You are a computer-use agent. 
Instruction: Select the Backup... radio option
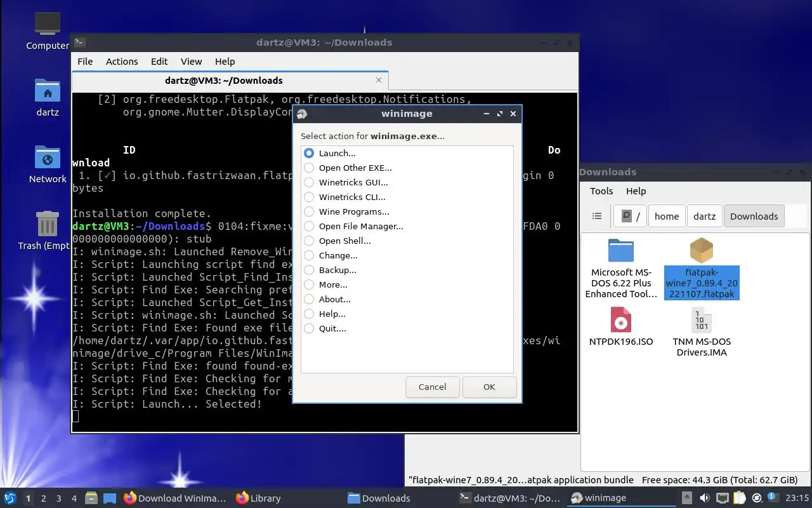point(309,270)
